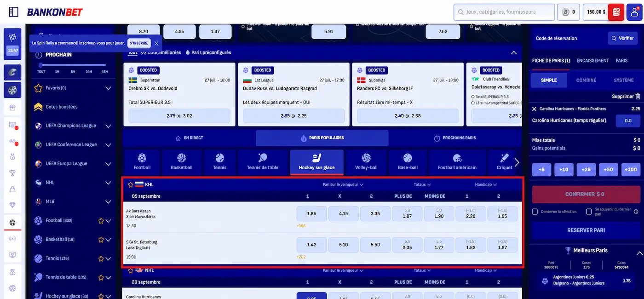Open the Cotes boostées category

pos(62,107)
